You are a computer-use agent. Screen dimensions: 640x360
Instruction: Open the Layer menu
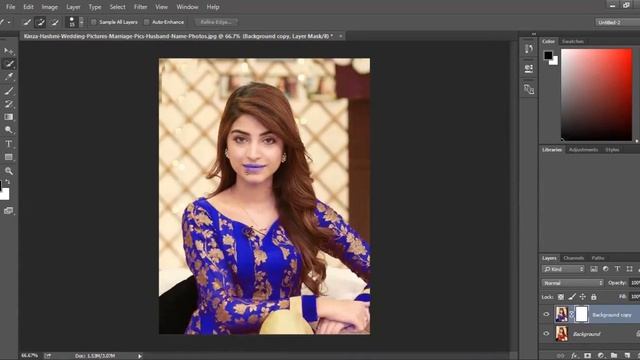tap(73, 7)
